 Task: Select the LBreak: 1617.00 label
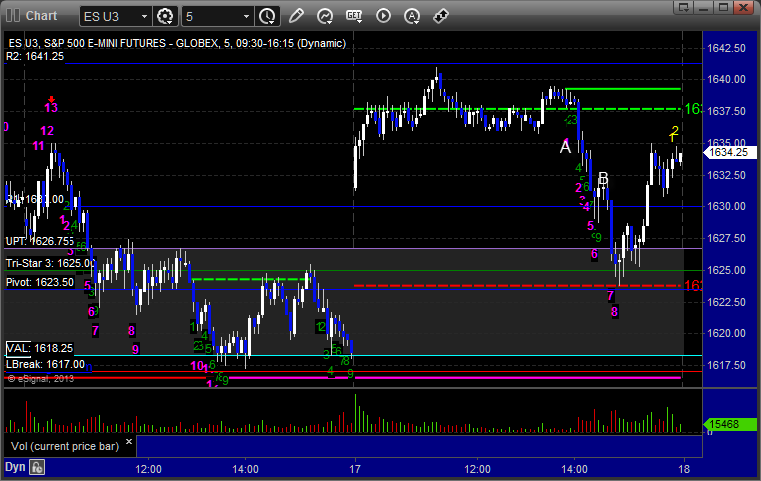tap(45, 364)
